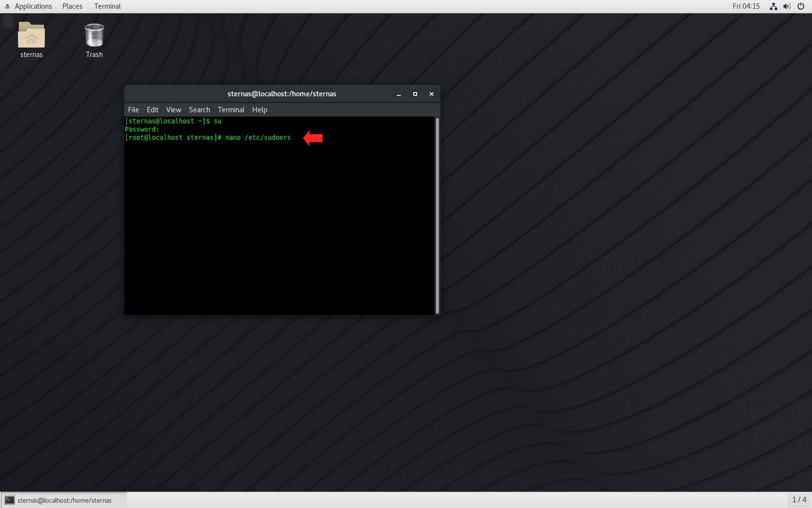
Task: Open the Places menu
Action: 72,6
